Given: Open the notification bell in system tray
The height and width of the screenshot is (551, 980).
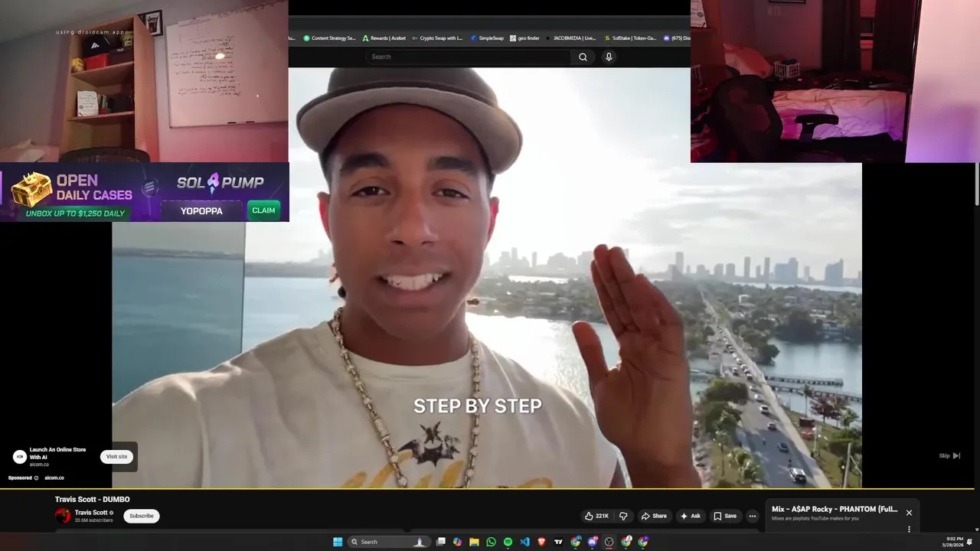Looking at the screenshot, I should click(x=969, y=542).
